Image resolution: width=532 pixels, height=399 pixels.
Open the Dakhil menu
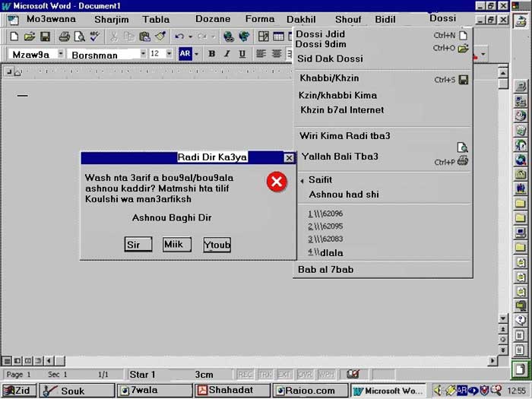coord(301,19)
